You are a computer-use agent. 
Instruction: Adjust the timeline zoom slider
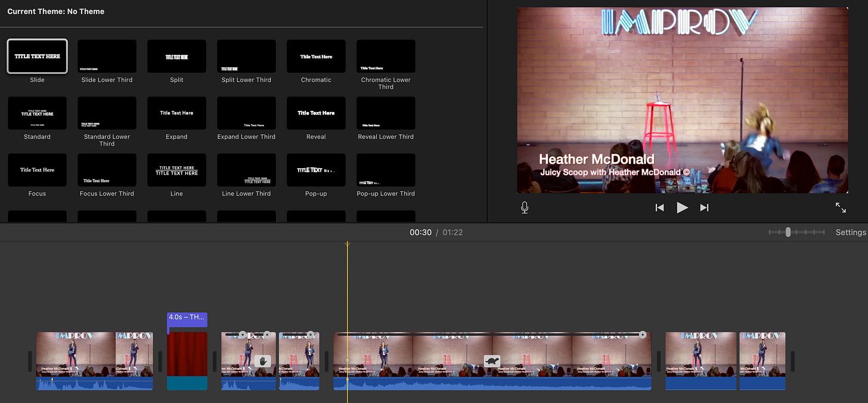pyautogui.click(x=788, y=232)
